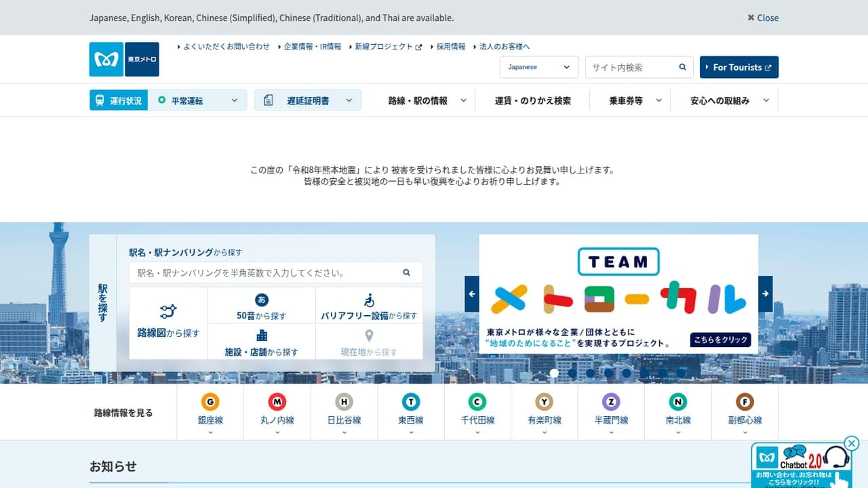Expand the chevron under 副都心線
868x488 pixels.
click(745, 432)
